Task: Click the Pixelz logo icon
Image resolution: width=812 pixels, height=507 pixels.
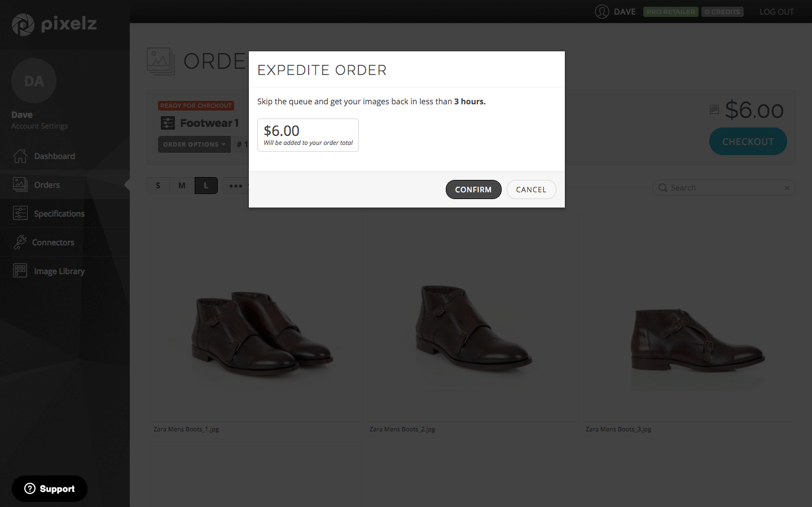Action: 23,24
